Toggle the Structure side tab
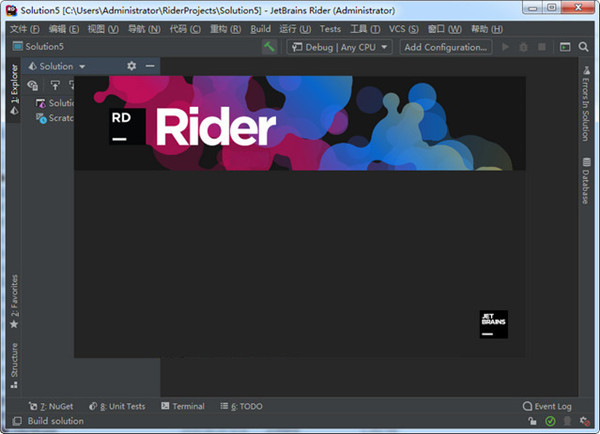The height and width of the screenshot is (434, 600). pos(14,365)
